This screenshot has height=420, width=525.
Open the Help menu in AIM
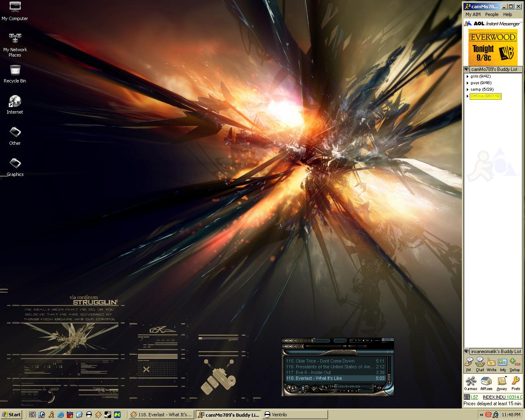(508, 14)
